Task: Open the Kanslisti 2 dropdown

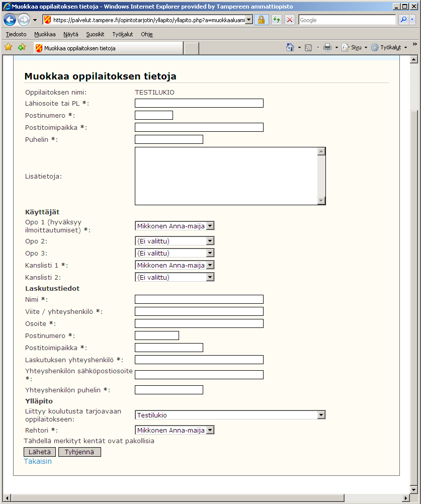Action: point(175,277)
